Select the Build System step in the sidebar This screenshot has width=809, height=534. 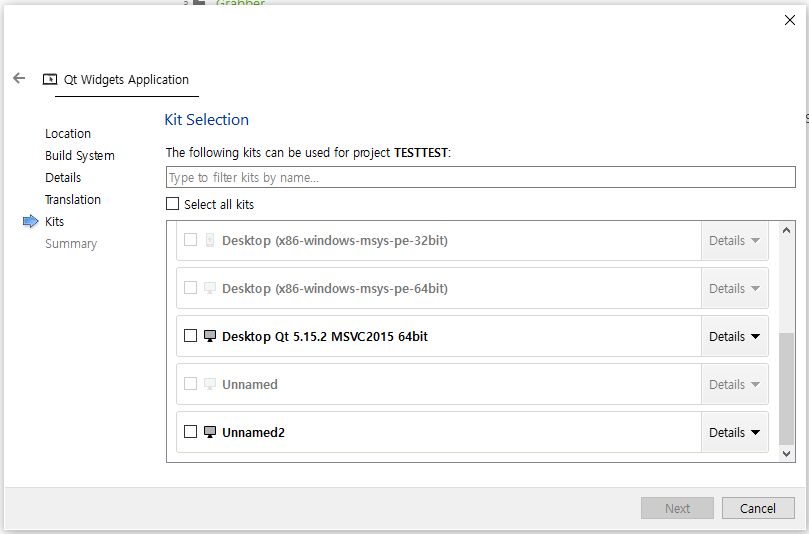pyautogui.click(x=80, y=156)
